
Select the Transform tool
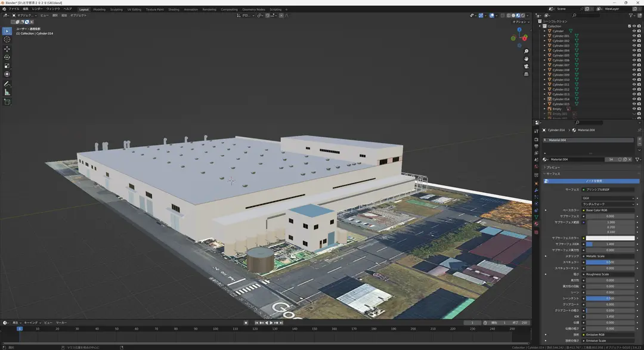7,75
